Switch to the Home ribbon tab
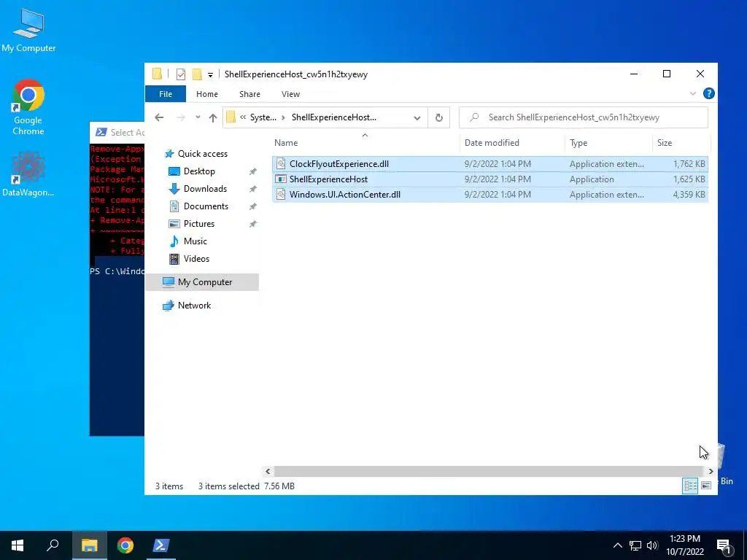Image resolution: width=747 pixels, height=560 pixels. pyautogui.click(x=206, y=94)
